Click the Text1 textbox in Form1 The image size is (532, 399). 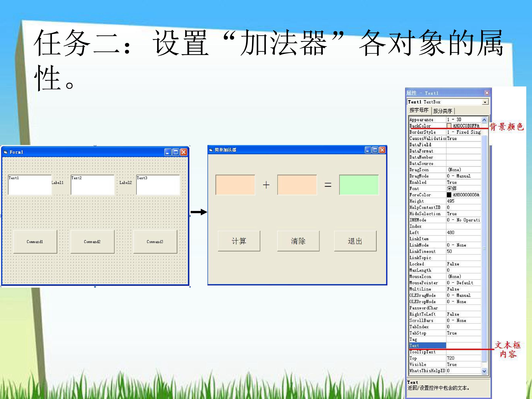tap(30, 185)
